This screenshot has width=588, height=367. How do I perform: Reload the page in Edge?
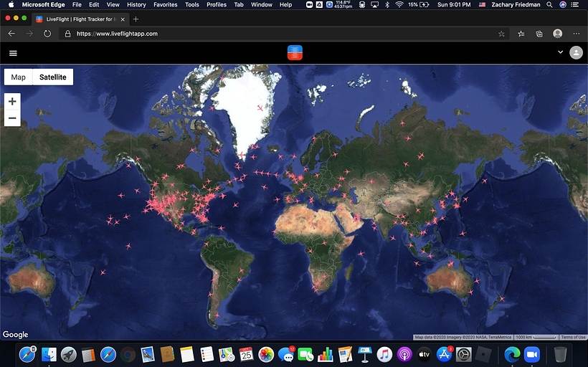47,34
